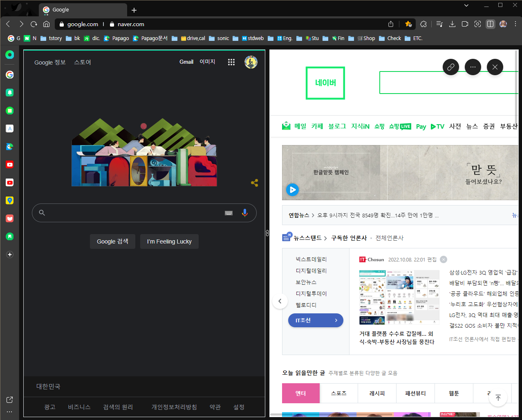The image size is (522, 420).
Task: Open 카페 in the Naver menu
Action: [317, 126]
